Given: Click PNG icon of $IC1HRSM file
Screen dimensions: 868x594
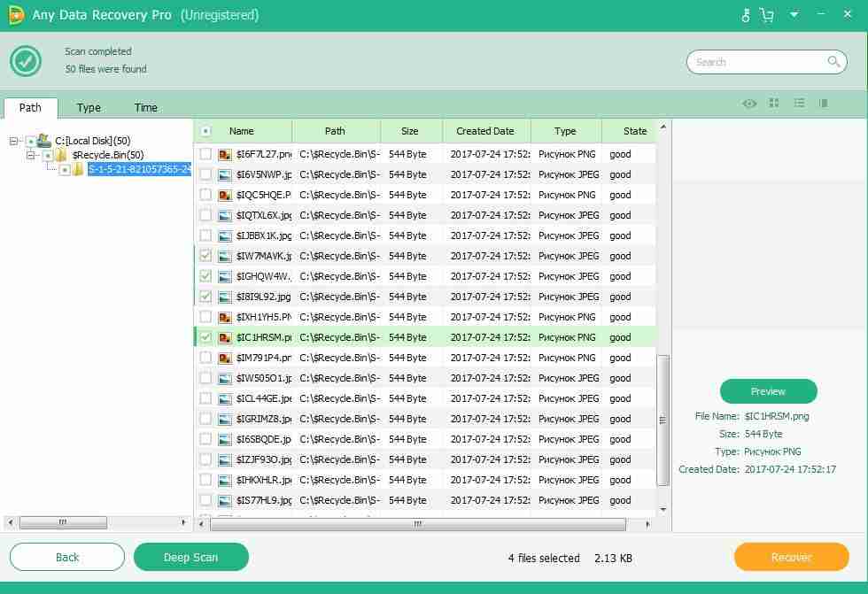Looking at the screenshot, I should pos(225,337).
